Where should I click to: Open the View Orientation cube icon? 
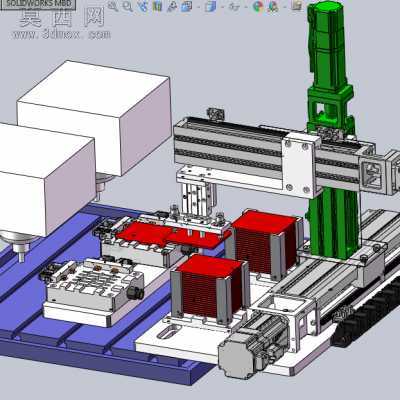tap(187, 6)
